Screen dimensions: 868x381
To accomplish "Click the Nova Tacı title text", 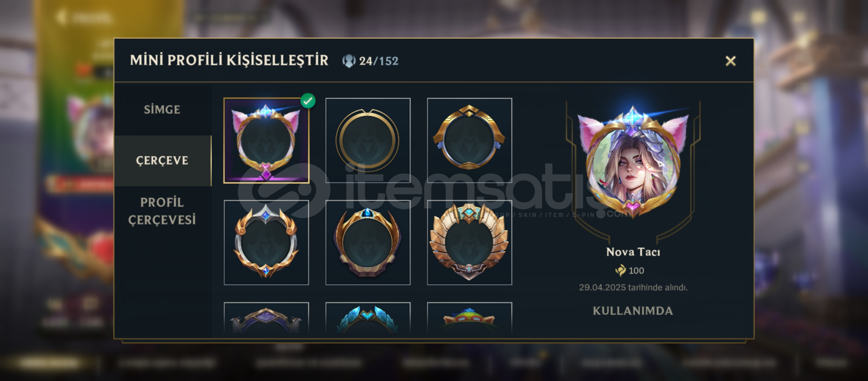I will (x=633, y=252).
